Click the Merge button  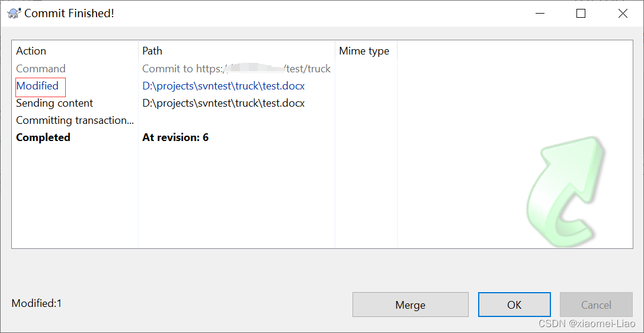click(x=411, y=305)
